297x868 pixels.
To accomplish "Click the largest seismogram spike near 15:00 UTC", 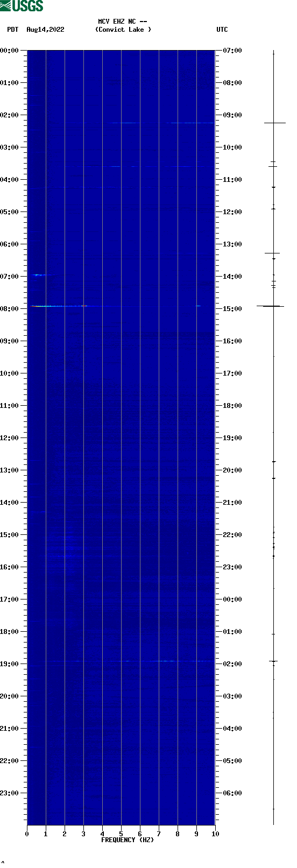I will (271, 306).
